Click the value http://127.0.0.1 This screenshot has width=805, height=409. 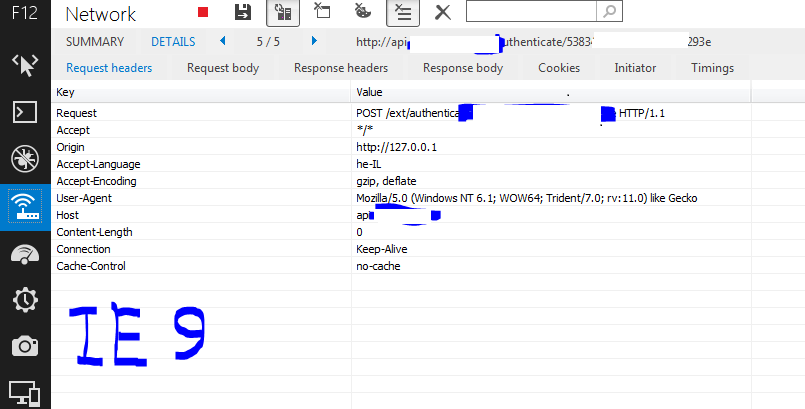tap(396, 147)
